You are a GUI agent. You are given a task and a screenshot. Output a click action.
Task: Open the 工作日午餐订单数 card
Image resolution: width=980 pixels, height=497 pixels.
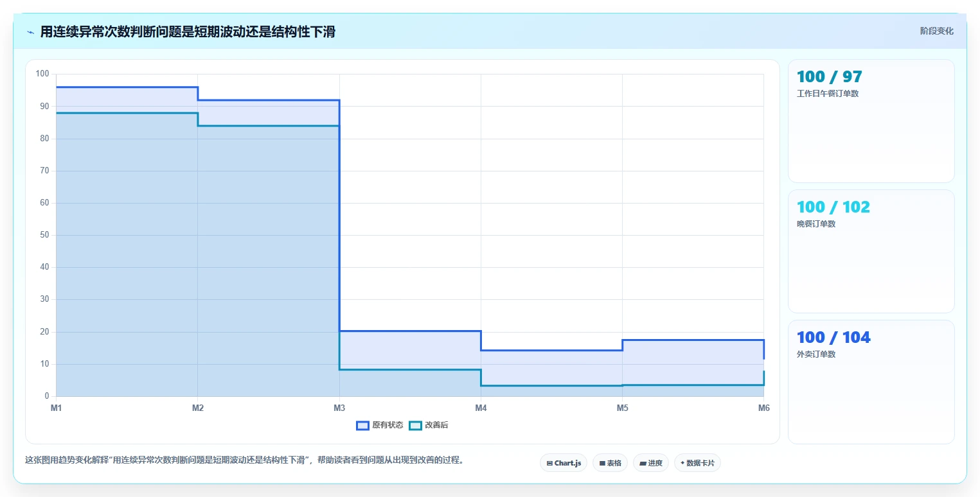[871, 121]
